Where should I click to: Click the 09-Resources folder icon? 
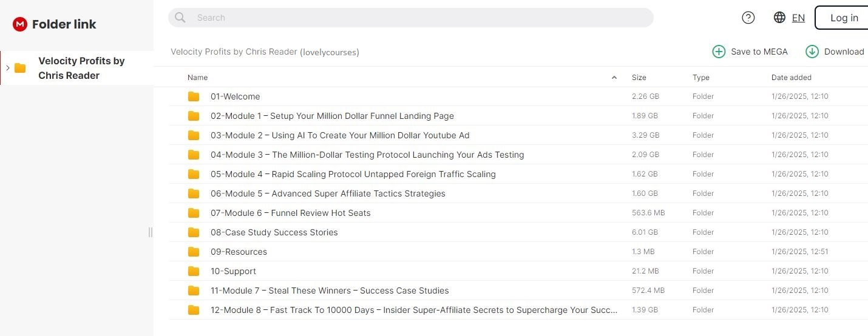[194, 252]
